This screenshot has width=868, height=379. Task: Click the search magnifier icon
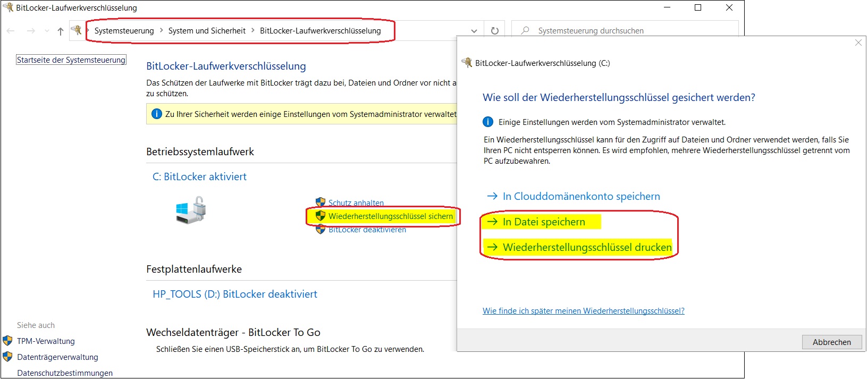(x=525, y=31)
